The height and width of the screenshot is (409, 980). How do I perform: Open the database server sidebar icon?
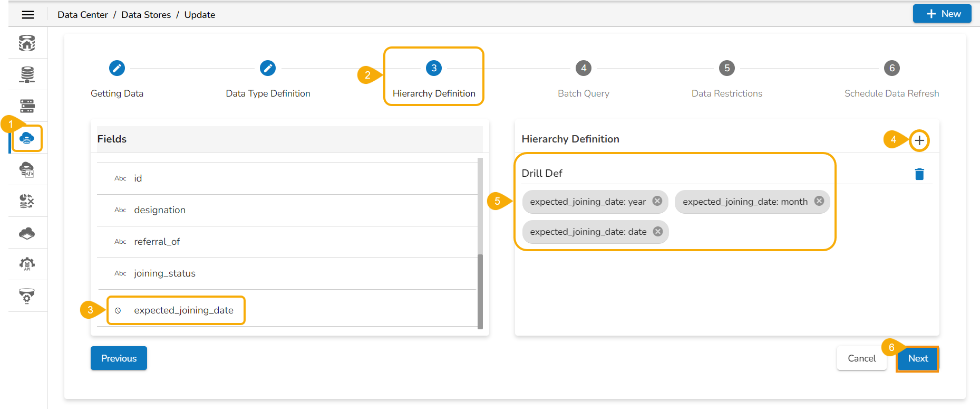click(27, 74)
